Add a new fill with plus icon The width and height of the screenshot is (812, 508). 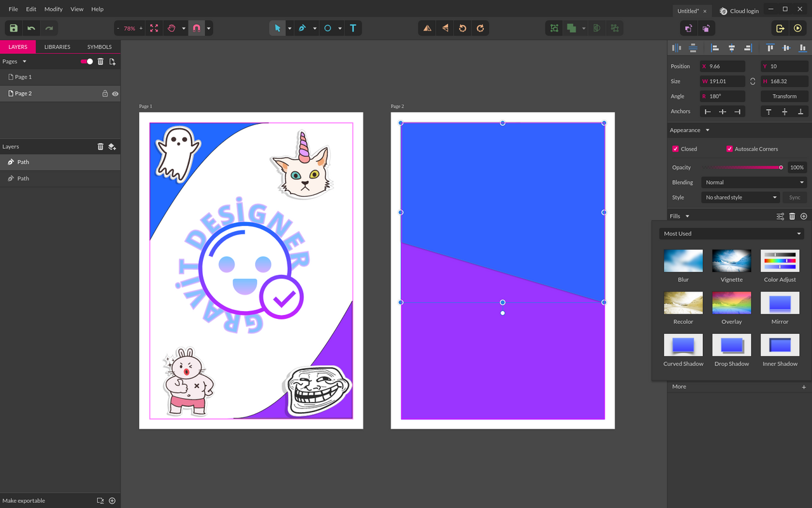(x=804, y=217)
